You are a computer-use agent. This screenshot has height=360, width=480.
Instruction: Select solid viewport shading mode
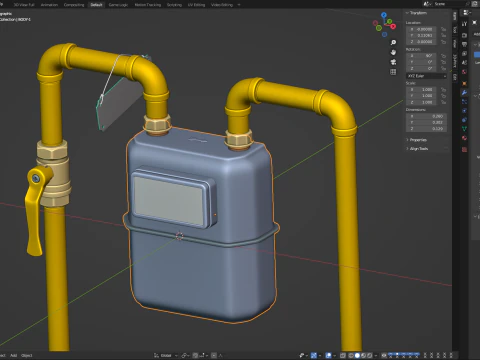pyautogui.click(x=357, y=355)
